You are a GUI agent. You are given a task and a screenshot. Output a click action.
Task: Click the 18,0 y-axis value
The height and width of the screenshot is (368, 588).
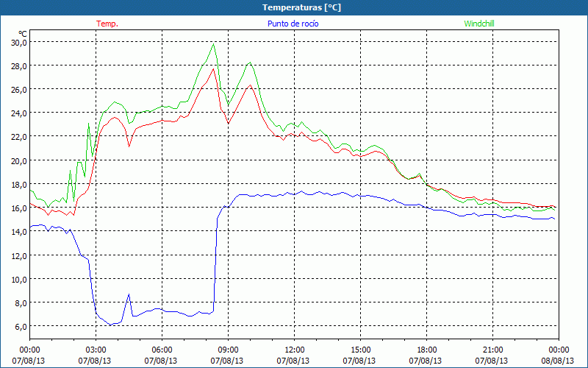(19, 185)
